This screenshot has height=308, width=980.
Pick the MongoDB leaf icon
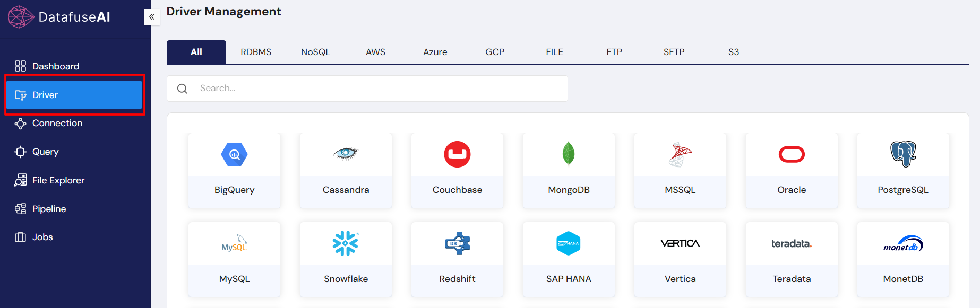click(x=569, y=154)
